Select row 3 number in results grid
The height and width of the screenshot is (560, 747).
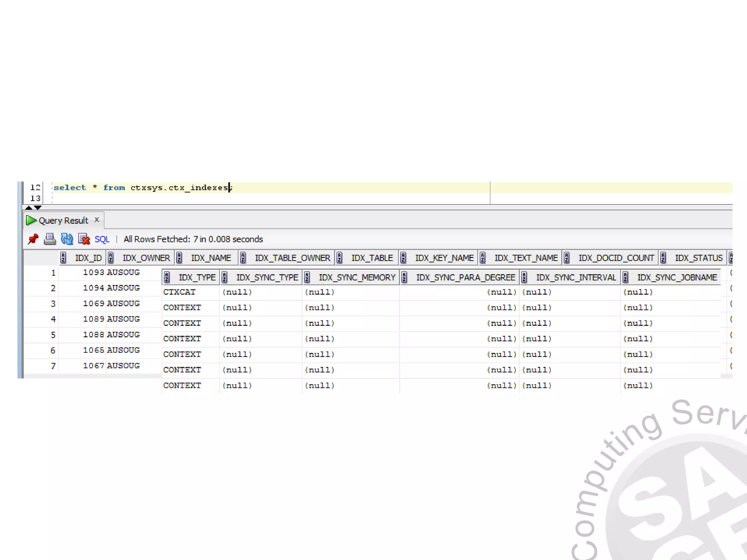point(53,304)
